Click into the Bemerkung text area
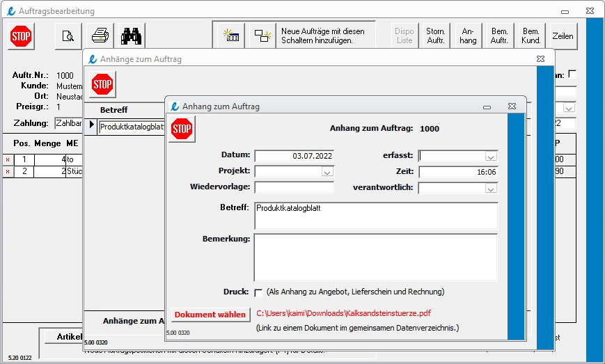 [x=376, y=257]
